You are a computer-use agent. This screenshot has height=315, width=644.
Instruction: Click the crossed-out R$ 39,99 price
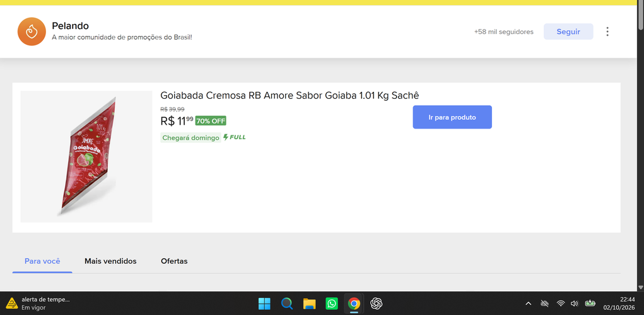(x=172, y=109)
